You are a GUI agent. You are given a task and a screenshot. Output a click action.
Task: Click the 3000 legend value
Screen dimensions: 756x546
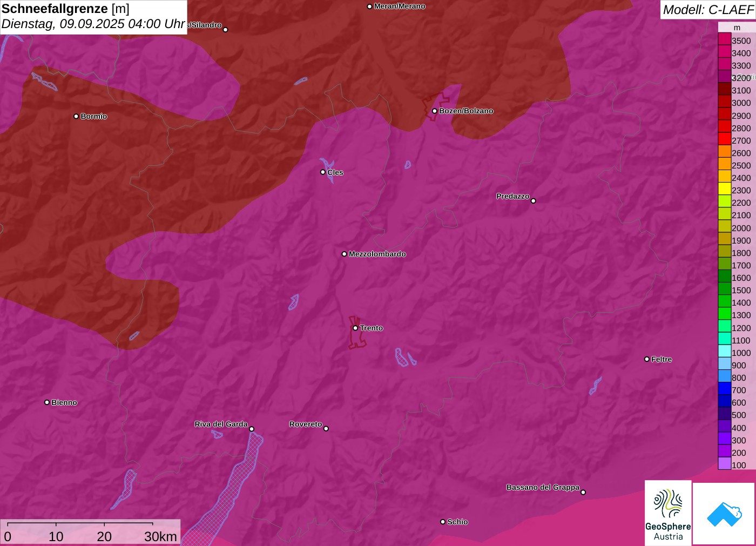[x=741, y=103]
